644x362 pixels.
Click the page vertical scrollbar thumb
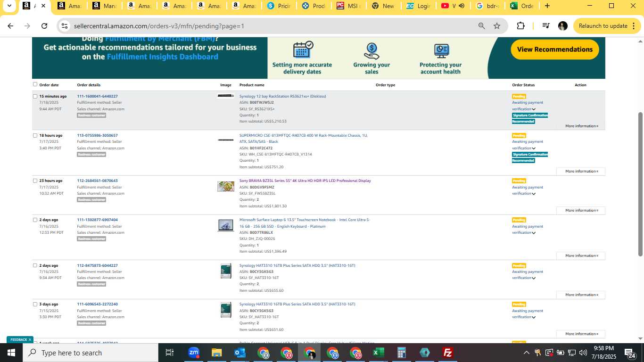pyautogui.click(x=640, y=184)
